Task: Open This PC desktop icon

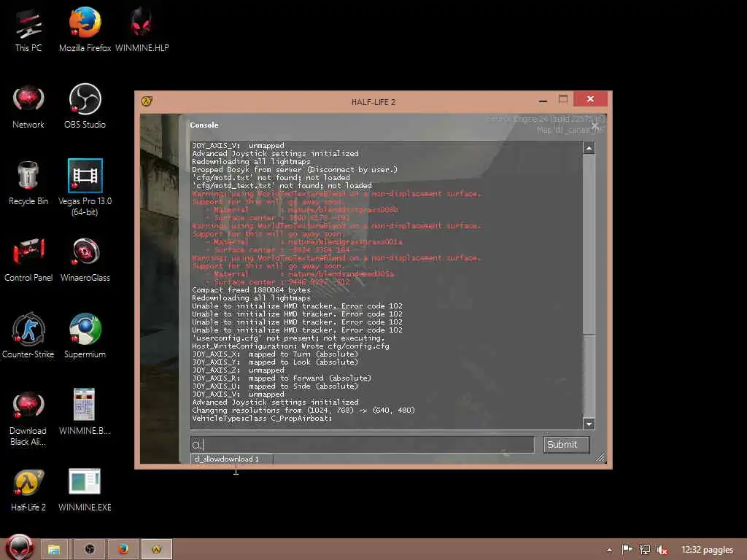Action: 28,29
